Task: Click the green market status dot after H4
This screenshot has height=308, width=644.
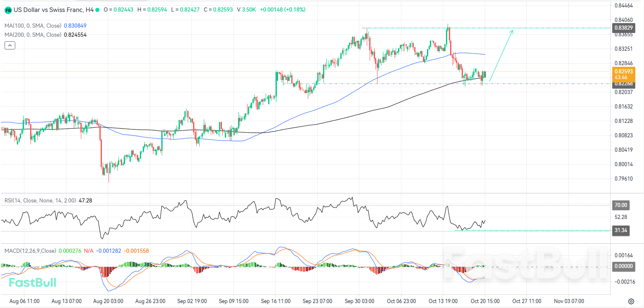Action: pyautogui.click(x=97, y=9)
